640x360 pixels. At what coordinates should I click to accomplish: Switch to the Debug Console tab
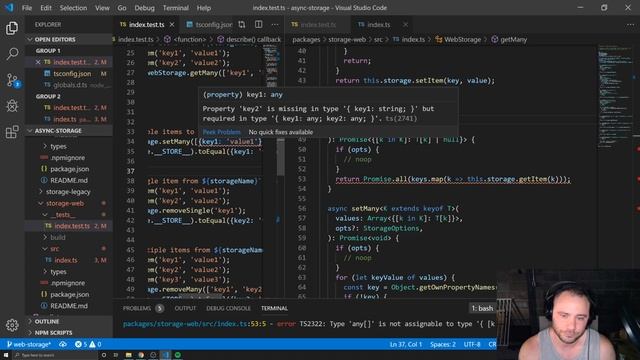point(228,308)
